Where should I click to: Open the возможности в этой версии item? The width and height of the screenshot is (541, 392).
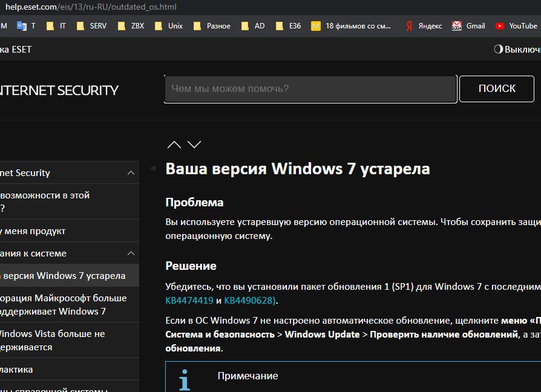pyautogui.click(x=70, y=201)
